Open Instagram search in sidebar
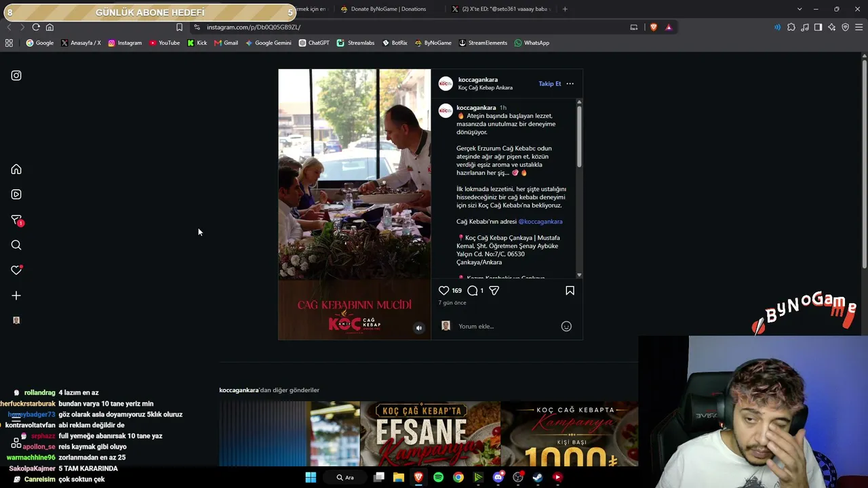868x488 pixels. click(16, 245)
